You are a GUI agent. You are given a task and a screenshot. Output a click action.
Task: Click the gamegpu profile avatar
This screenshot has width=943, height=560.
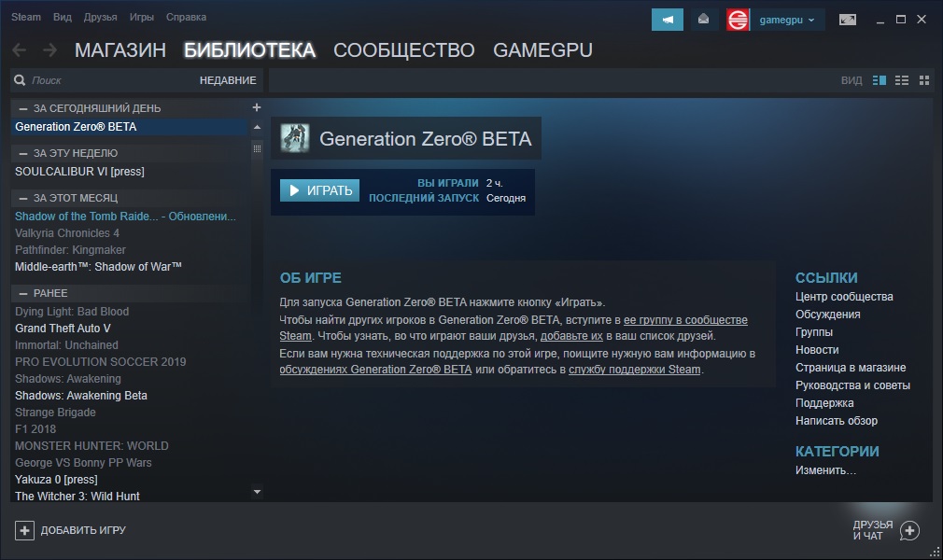[x=738, y=20]
